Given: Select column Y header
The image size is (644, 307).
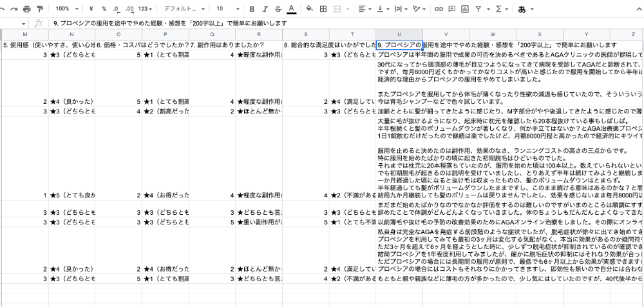Looking at the screenshot, I should 587,35.
